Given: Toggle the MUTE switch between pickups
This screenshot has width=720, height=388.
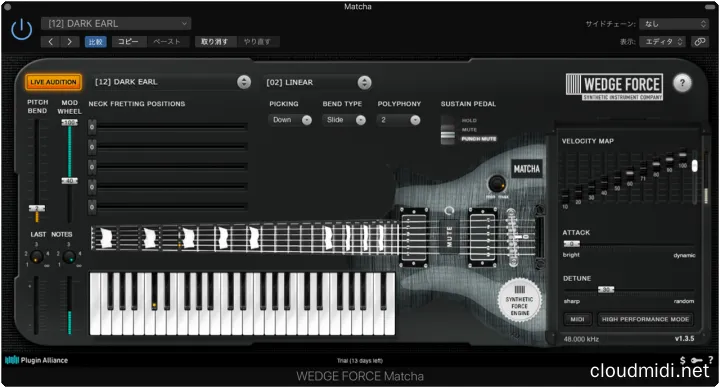Looking at the screenshot, I should (x=450, y=236).
